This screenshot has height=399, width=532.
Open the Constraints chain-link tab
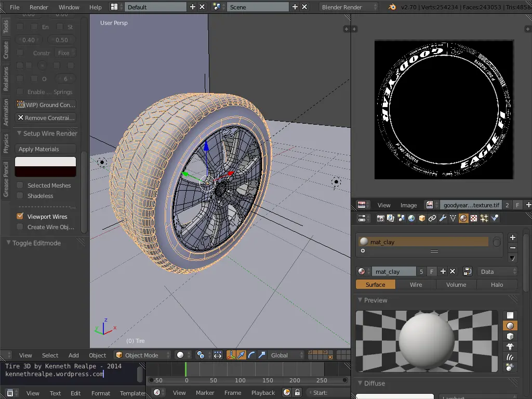coord(432,218)
